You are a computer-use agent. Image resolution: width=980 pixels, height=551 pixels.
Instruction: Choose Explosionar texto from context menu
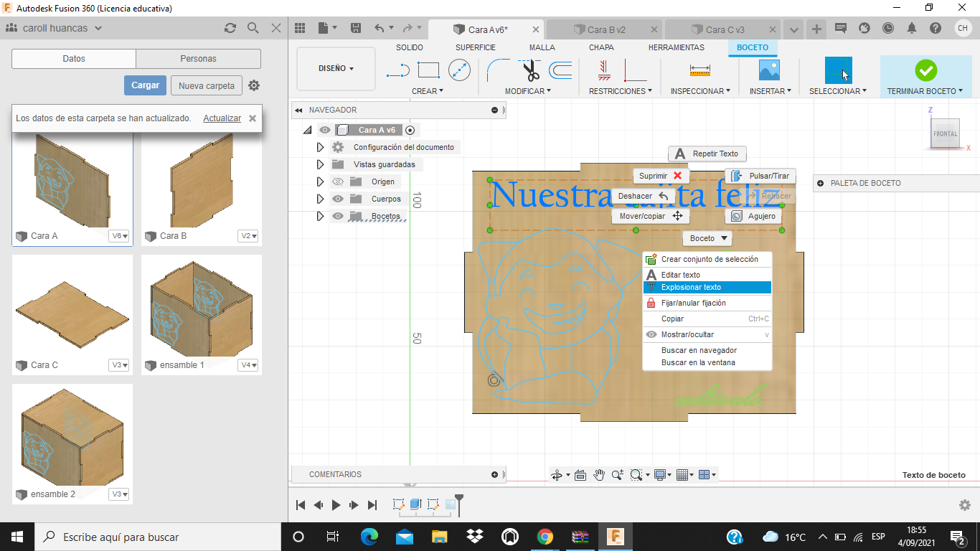tap(707, 288)
